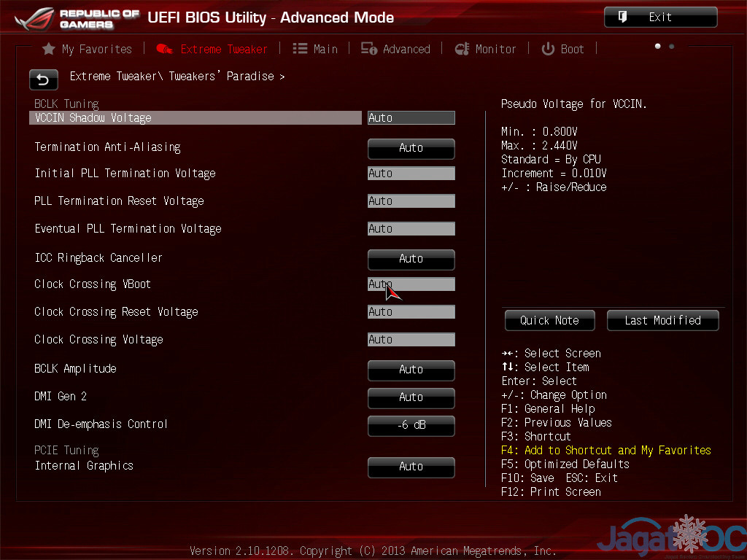
Task: Open BCLK Amplitude Auto dropdown
Action: click(x=411, y=370)
